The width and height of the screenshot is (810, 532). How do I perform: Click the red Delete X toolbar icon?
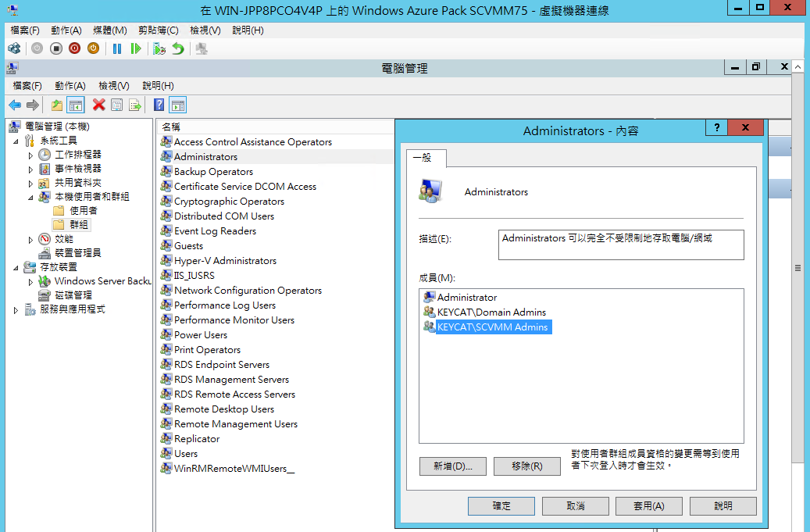(x=98, y=105)
